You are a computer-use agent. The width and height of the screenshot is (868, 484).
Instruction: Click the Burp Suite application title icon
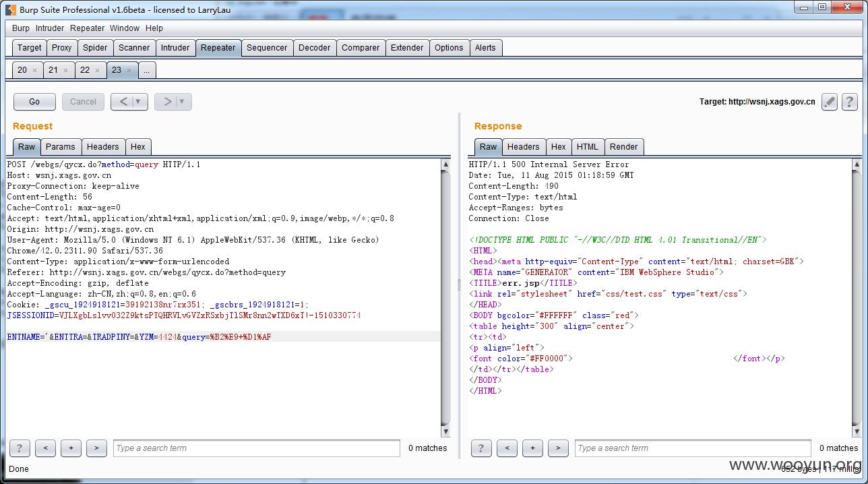(10, 9)
